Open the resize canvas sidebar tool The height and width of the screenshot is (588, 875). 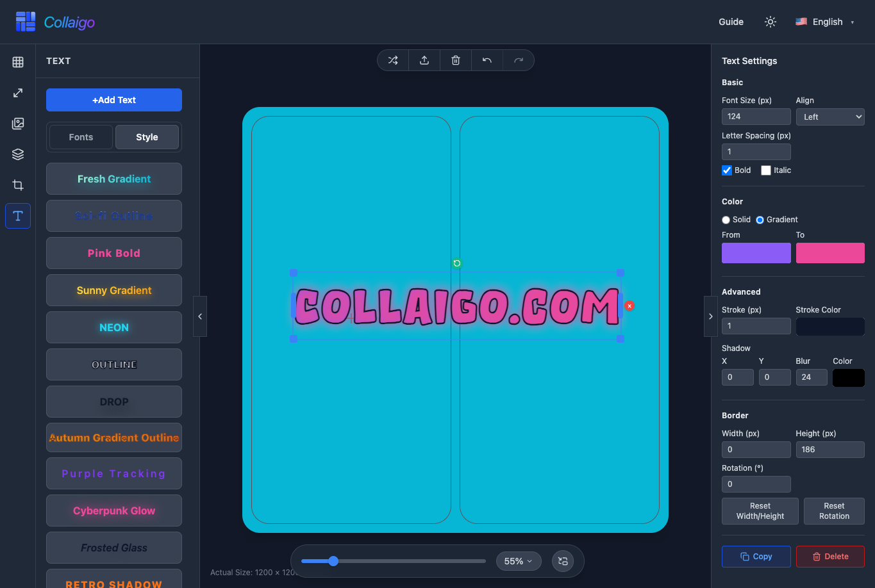18,93
